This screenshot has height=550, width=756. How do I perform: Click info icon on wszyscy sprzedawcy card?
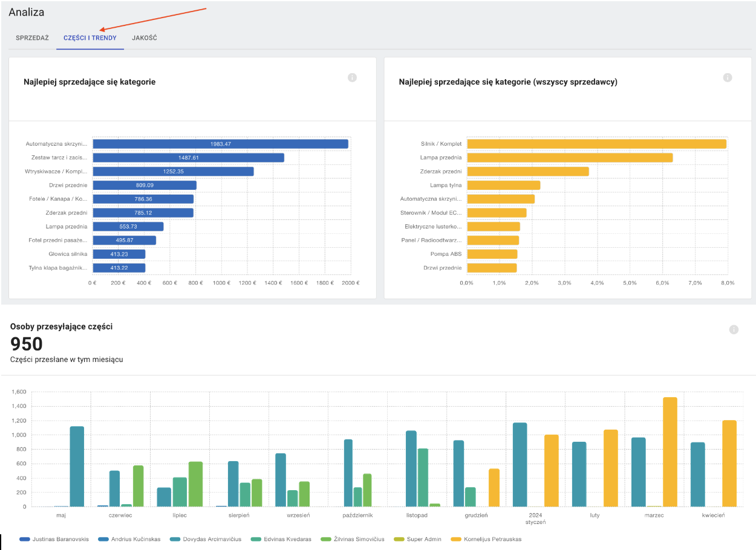(728, 77)
